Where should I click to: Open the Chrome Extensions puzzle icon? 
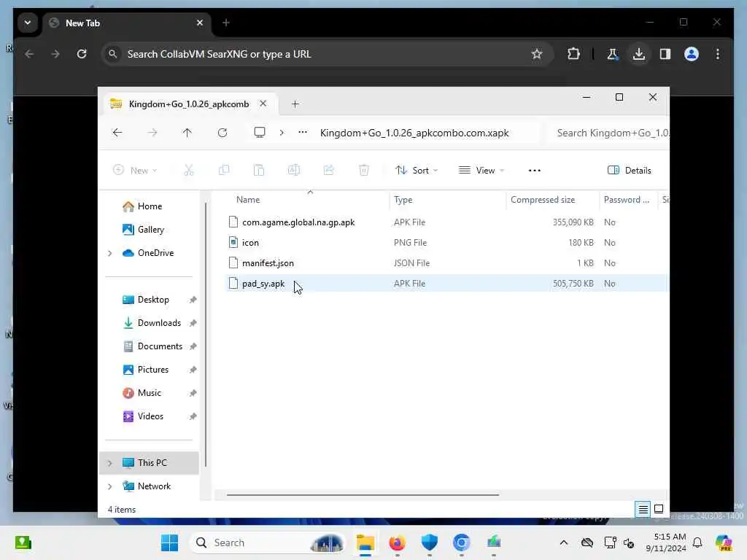[573, 54]
